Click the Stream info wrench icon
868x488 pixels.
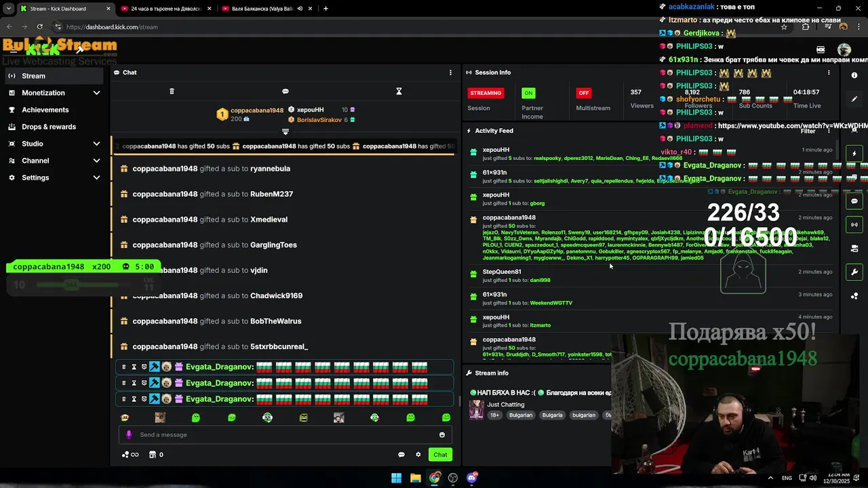469,373
